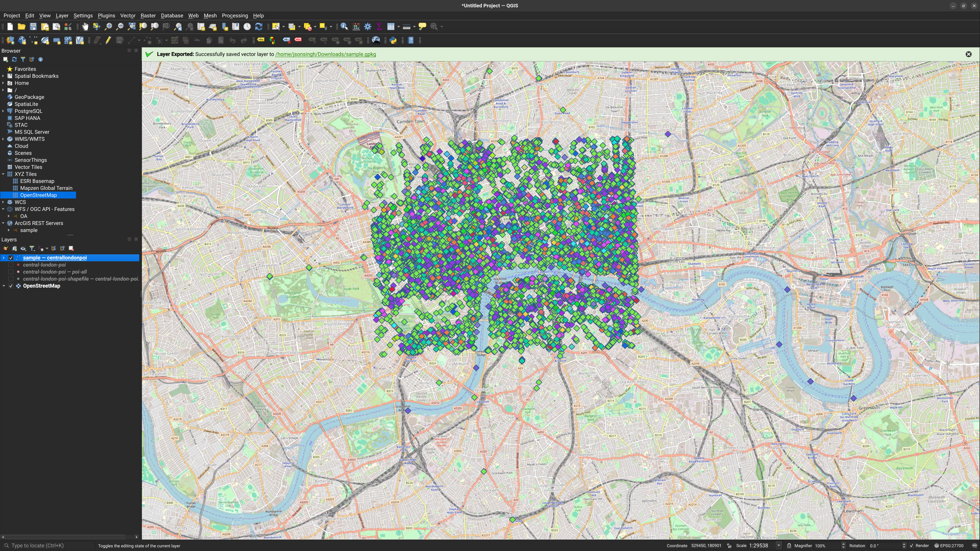Collapse the OpenStreetMap layer entry
The height and width of the screenshot is (551, 980).
[x=4, y=286]
